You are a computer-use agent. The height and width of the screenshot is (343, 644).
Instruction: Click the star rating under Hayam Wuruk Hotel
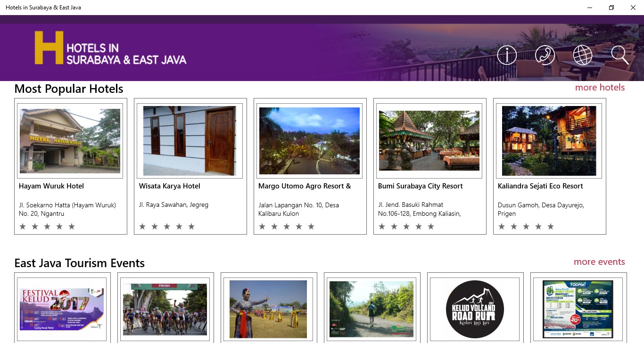click(x=47, y=227)
